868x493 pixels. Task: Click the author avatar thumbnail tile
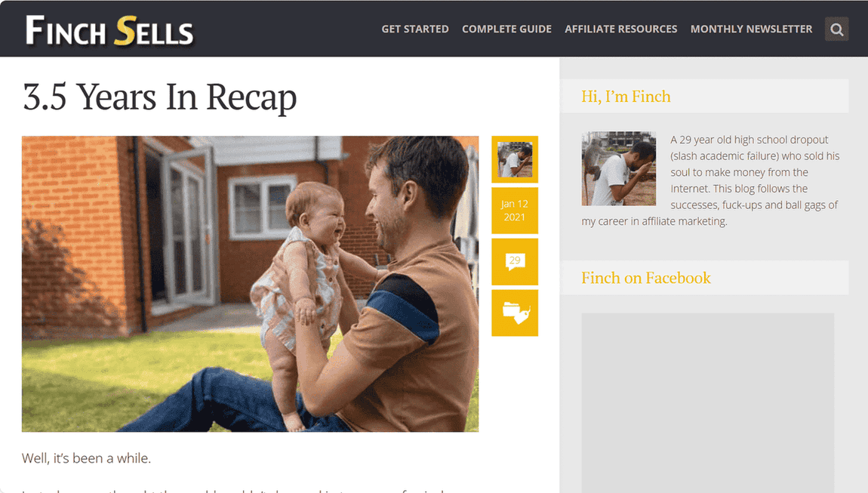point(515,159)
